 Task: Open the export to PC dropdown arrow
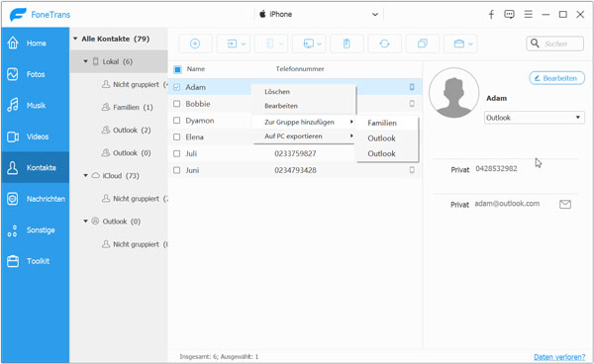320,45
